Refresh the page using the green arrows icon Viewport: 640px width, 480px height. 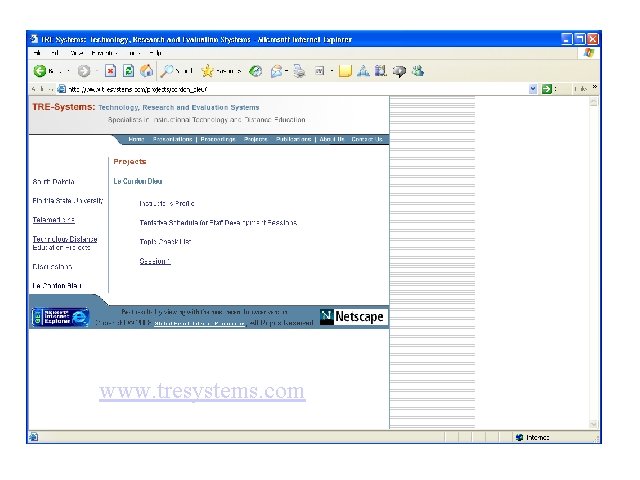pos(128,71)
